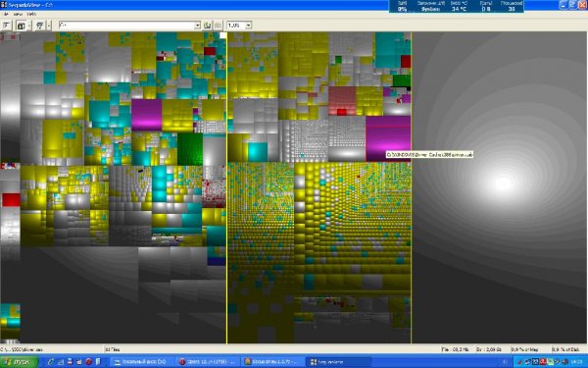Switch to the Opera taskbar button
This screenshot has width=588, height=368.
pyautogui.click(x=208, y=361)
